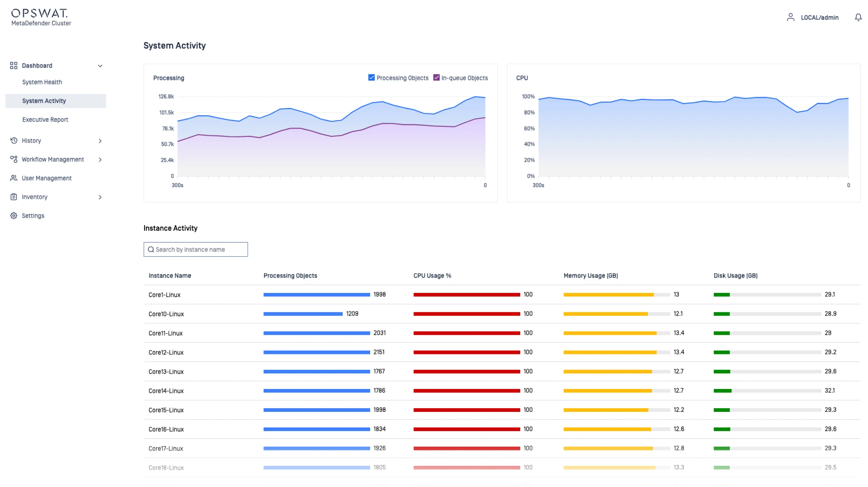The width and height of the screenshot is (868, 487).
Task: Click the OPSWAT MetaDefender Cluster logo
Action: (x=40, y=17)
